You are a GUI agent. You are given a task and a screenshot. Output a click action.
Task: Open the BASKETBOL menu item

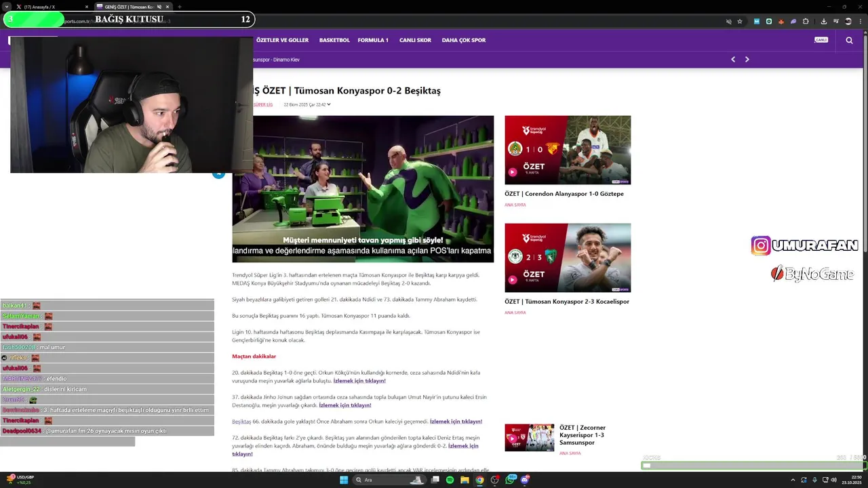(334, 40)
